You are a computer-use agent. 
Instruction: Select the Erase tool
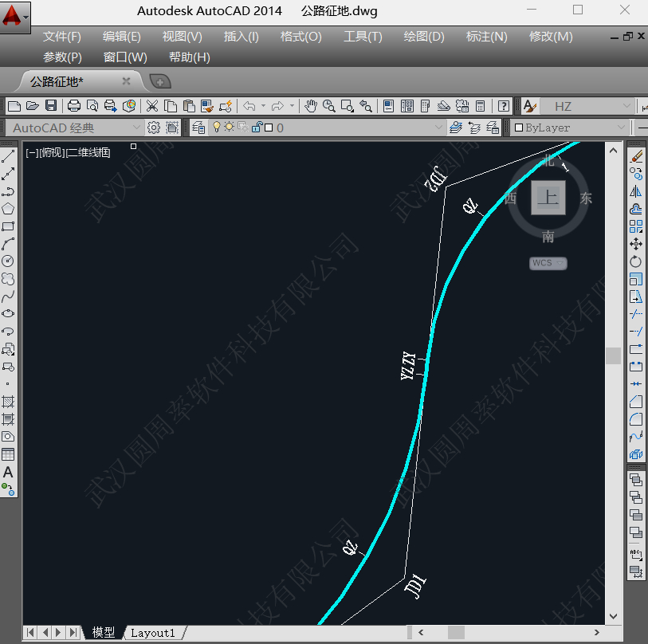coord(636,156)
